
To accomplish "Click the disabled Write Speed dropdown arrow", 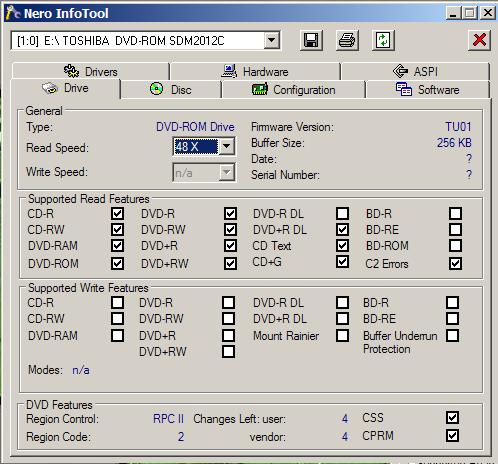I will [x=226, y=172].
